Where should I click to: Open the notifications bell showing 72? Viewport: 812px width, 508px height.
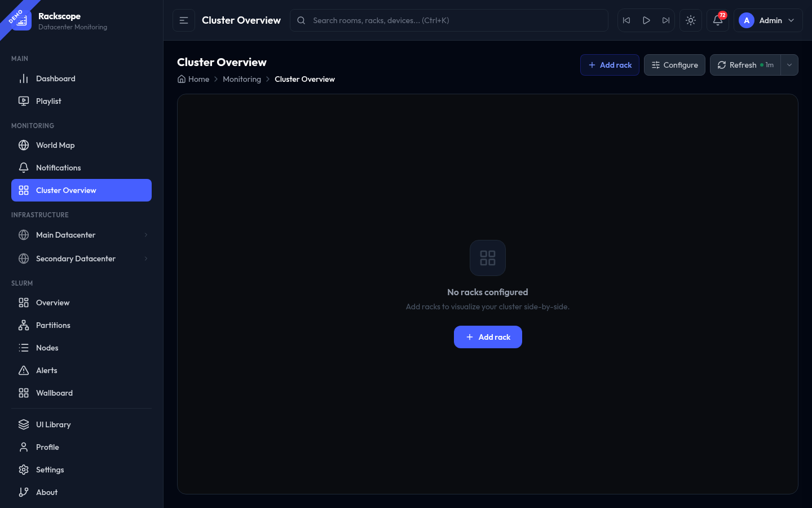[717, 20]
